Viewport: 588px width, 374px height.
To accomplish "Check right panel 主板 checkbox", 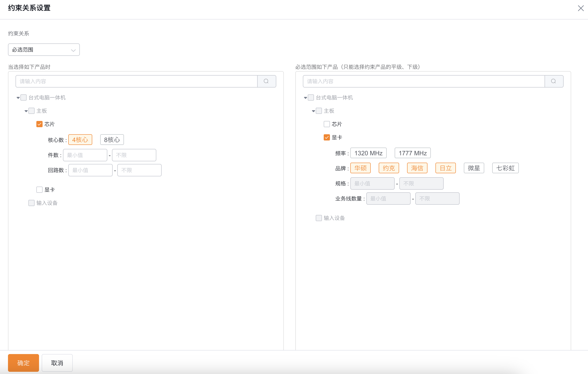I will click(x=319, y=111).
